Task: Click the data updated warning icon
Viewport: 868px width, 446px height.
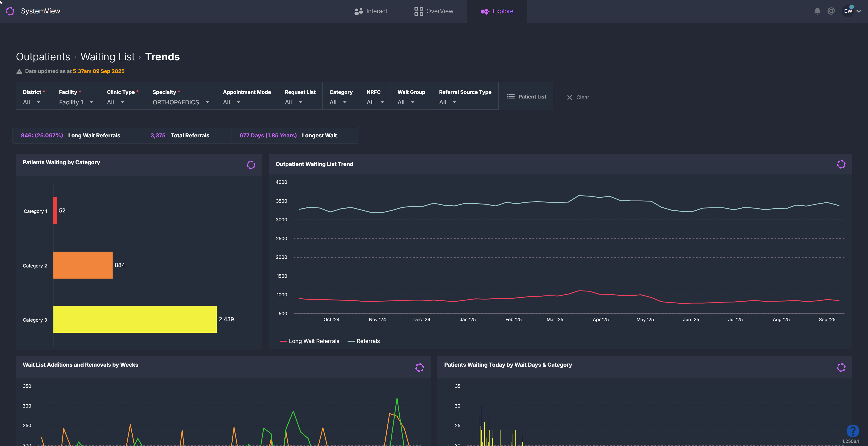Action: pos(19,71)
